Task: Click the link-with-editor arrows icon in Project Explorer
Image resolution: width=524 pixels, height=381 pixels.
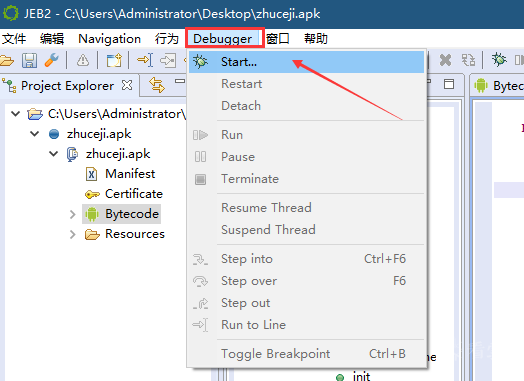Action: [157, 85]
